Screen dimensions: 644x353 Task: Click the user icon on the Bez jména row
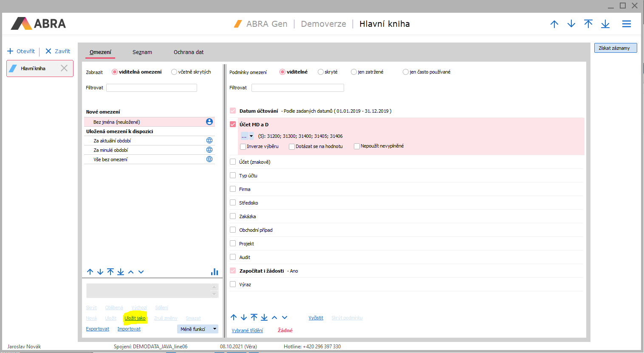[x=209, y=122]
